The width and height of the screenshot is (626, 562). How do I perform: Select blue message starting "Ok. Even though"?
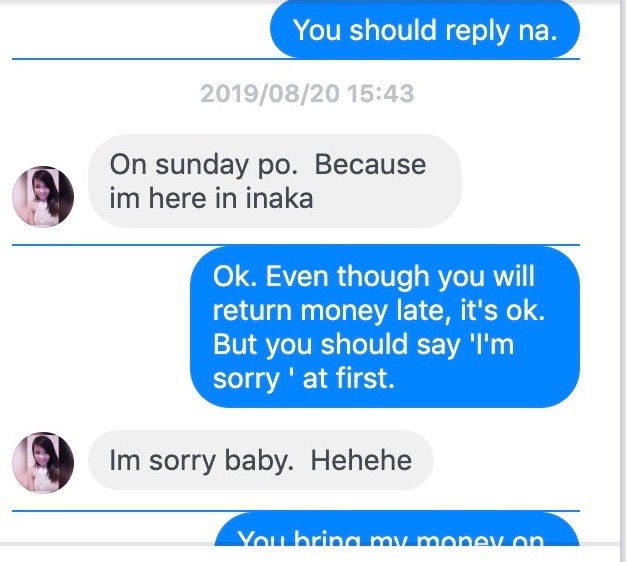(x=384, y=327)
